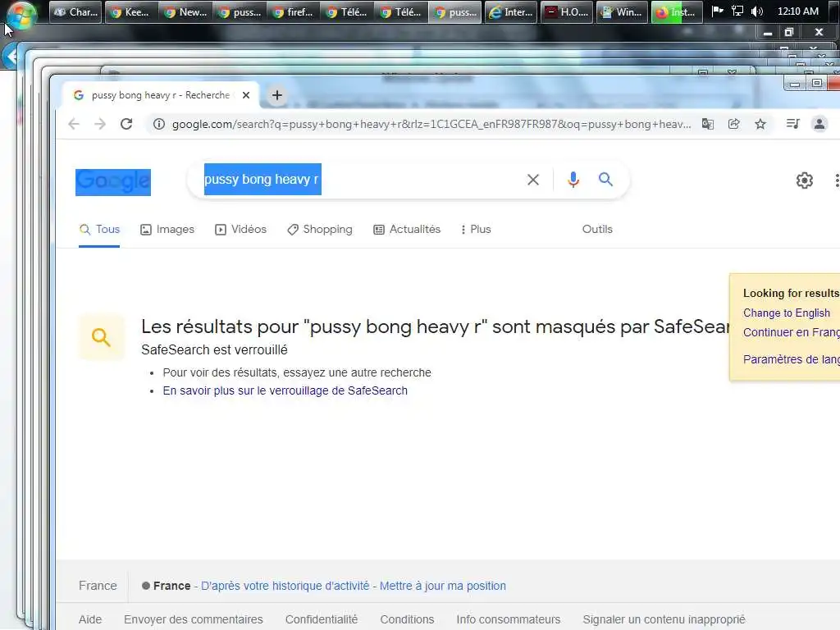This screenshot has height=630, width=840.
Task: Switch to New... Chrome taskbar button
Action: click(x=185, y=11)
